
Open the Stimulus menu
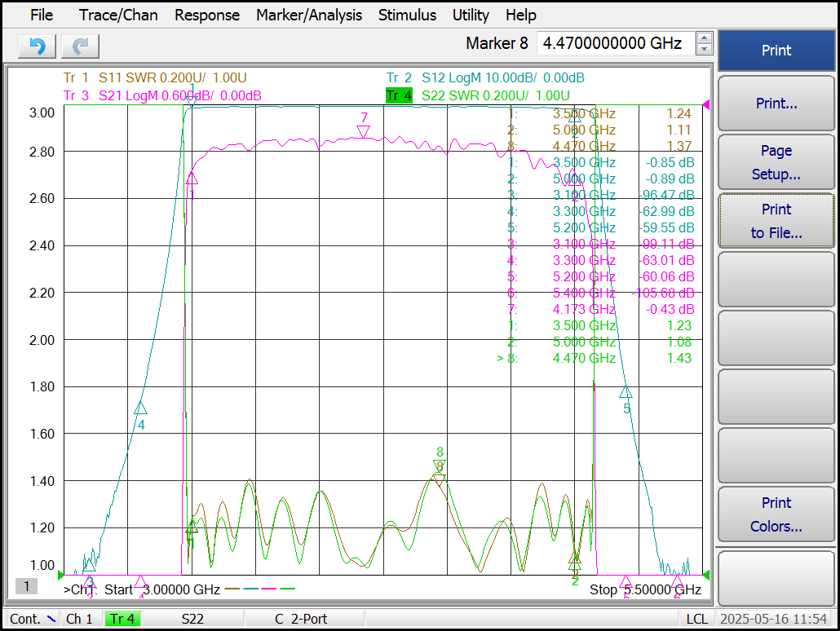coord(407,15)
